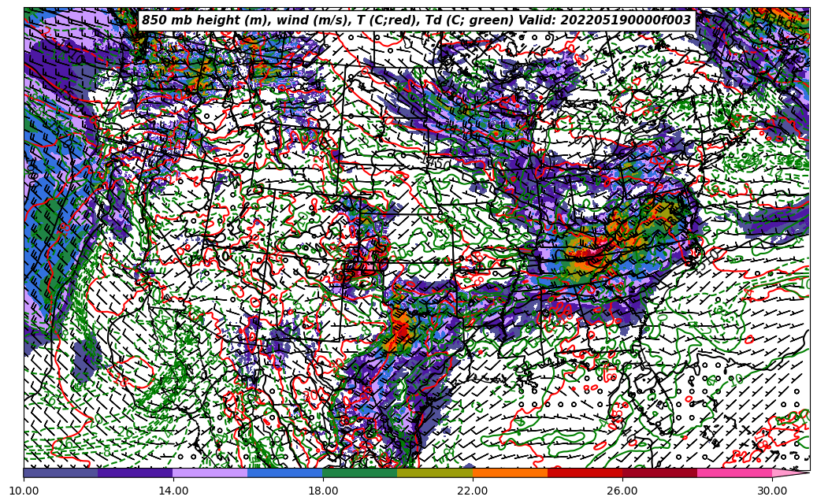
Task: Click the 10.00 colorbar tick label
Action: point(24,491)
